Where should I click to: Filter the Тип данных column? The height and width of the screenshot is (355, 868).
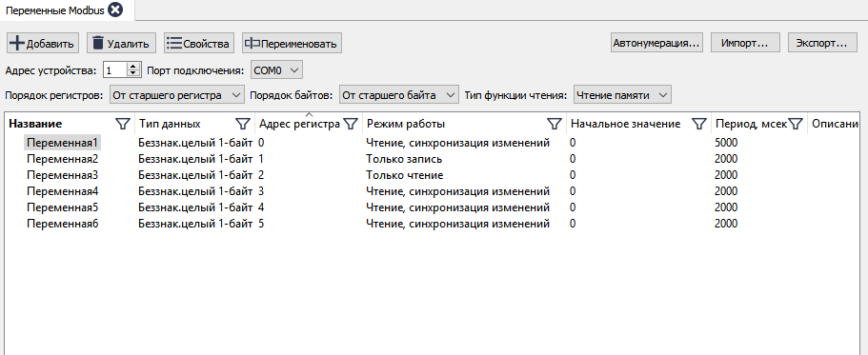click(x=243, y=124)
